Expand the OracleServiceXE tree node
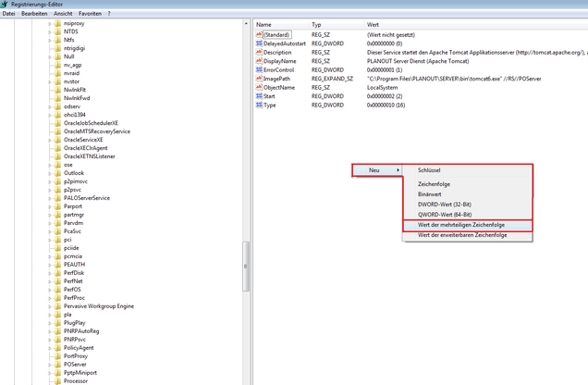 [x=50, y=140]
